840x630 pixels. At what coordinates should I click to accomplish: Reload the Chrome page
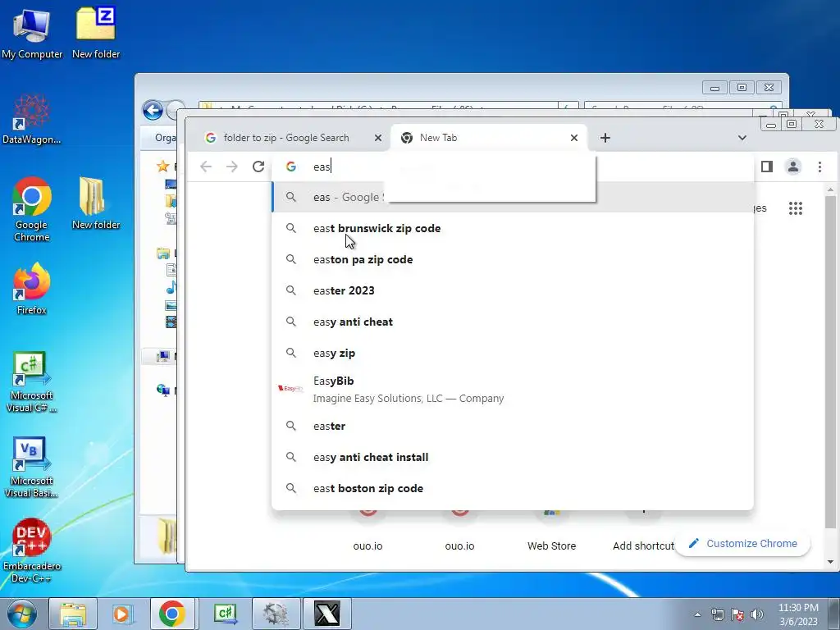pyautogui.click(x=258, y=167)
